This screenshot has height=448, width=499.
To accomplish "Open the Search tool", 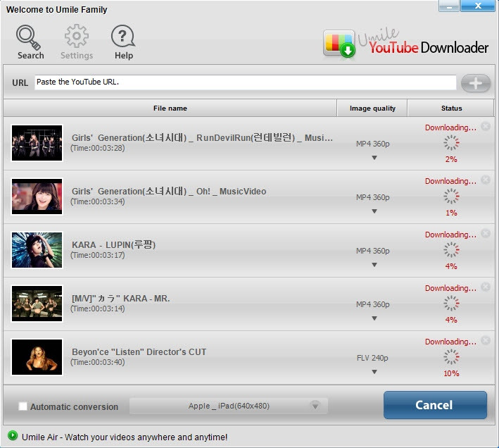I will point(30,42).
